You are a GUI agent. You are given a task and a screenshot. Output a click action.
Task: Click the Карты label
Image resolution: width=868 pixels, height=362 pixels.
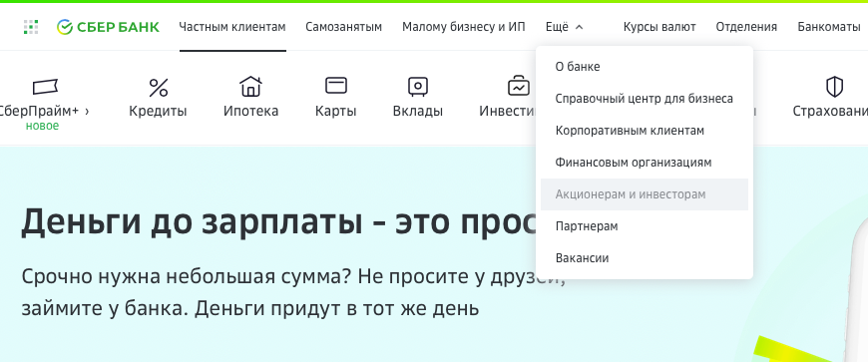(x=335, y=112)
